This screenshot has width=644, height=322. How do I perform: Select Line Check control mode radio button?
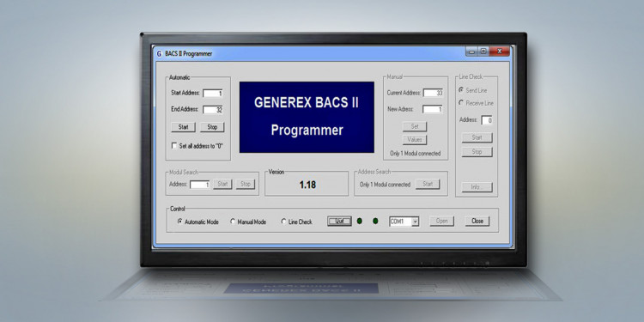tap(283, 222)
